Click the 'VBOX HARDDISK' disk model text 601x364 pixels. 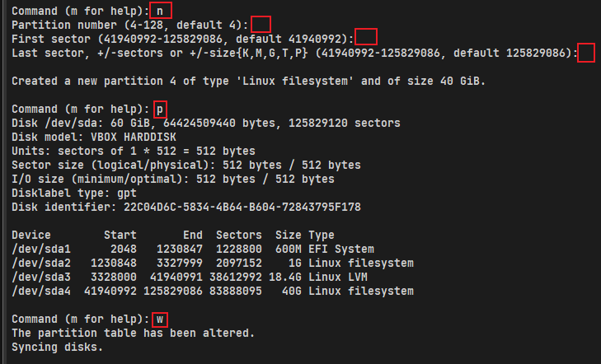(x=124, y=137)
